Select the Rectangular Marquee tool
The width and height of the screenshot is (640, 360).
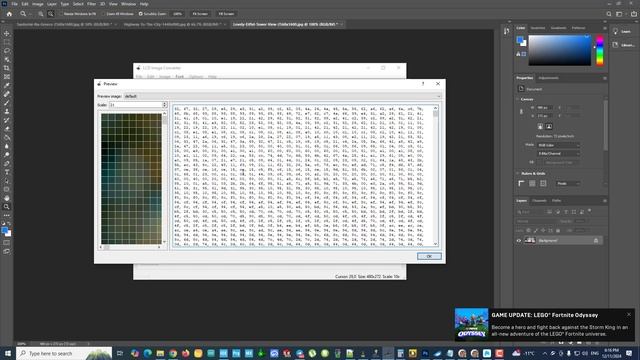click(7, 42)
